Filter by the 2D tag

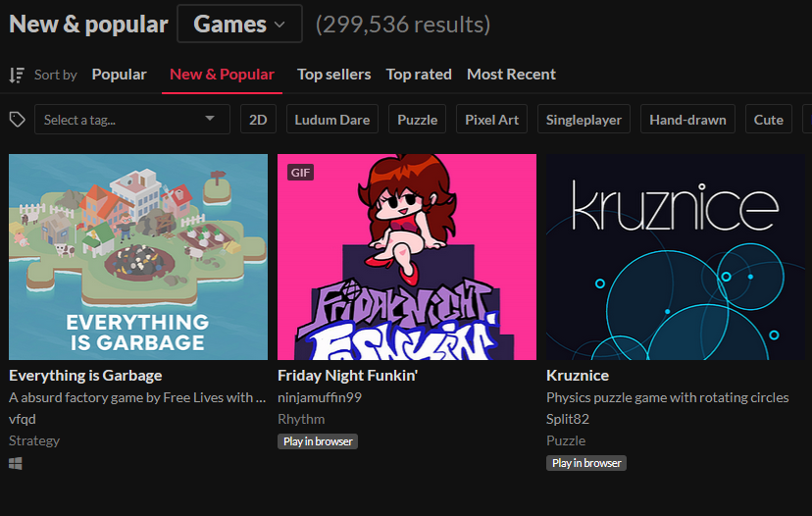[x=259, y=120]
